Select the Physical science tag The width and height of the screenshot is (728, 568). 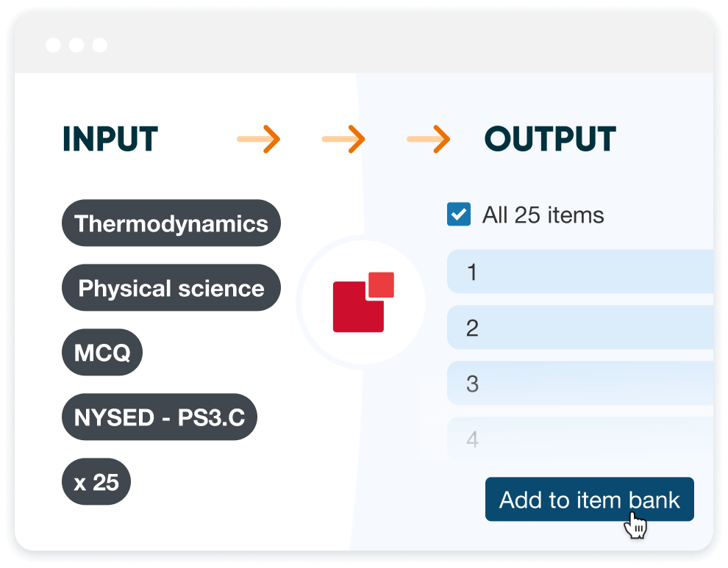171,287
